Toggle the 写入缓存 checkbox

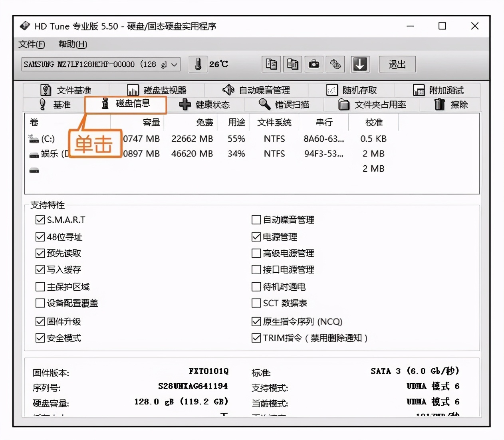pyautogui.click(x=40, y=270)
